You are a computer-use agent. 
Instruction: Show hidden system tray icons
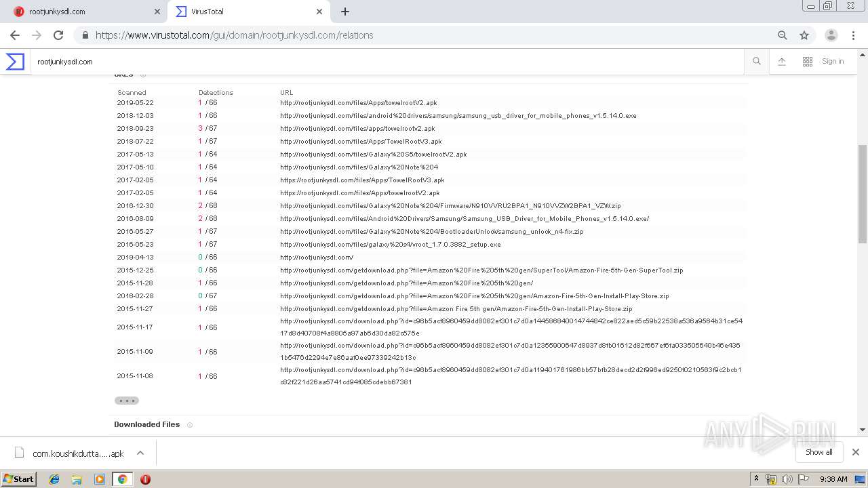757,479
